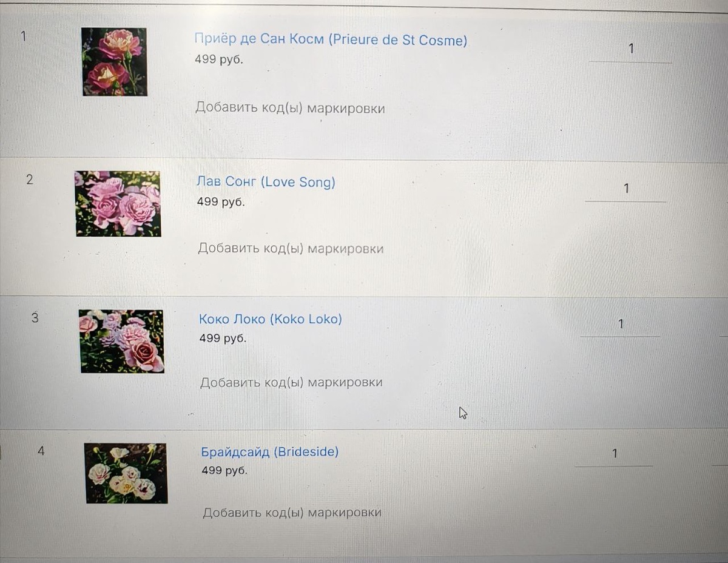The height and width of the screenshot is (563, 728).
Task: Open the Brideside product link
Action: pos(270,452)
